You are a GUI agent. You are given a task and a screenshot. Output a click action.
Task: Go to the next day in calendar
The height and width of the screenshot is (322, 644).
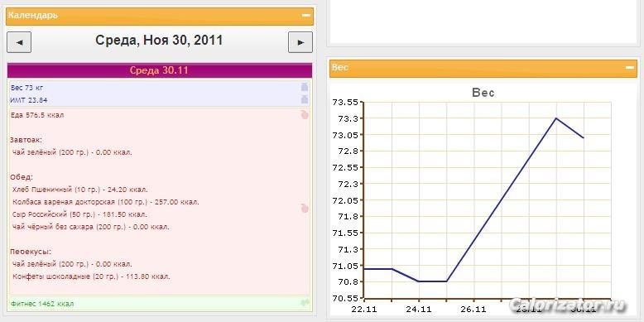click(300, 42)
